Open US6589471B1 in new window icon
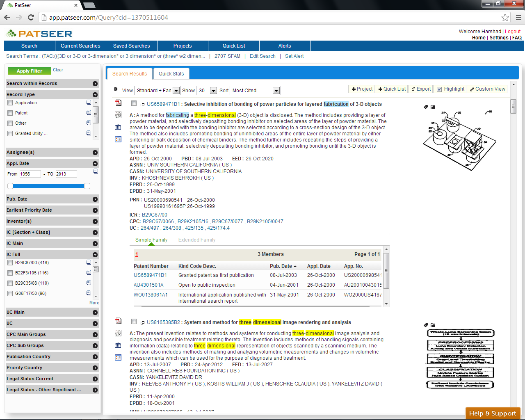 pos(142,105)
